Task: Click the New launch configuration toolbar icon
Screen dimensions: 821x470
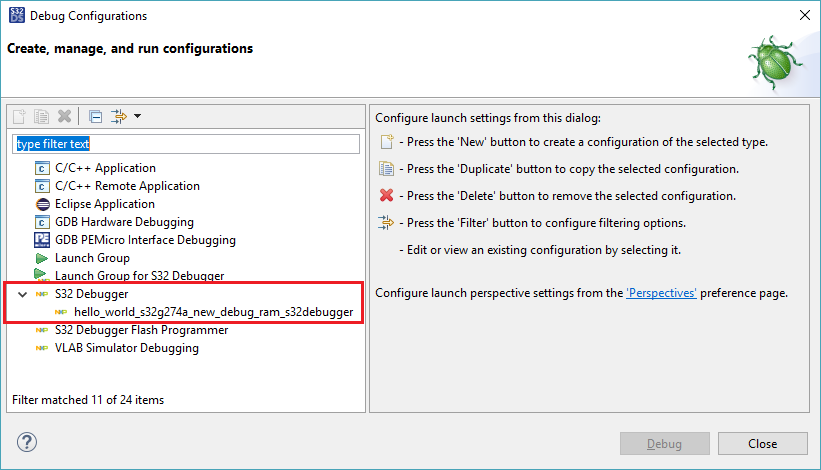Action: tap(20, 116)
